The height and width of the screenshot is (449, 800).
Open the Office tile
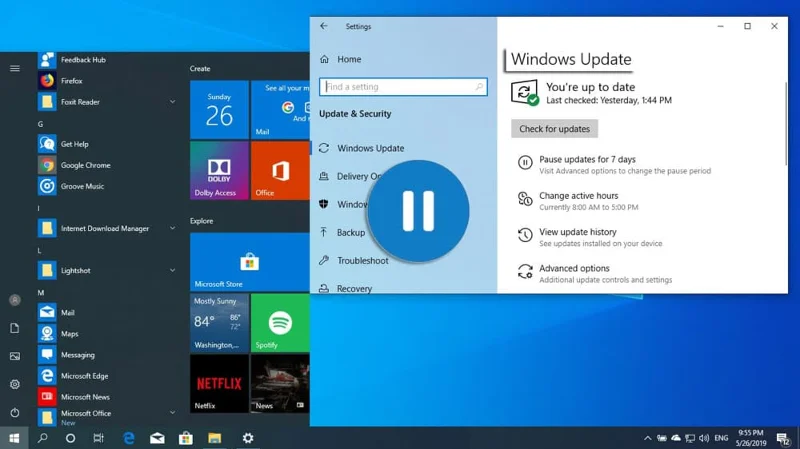pyautogui.click(x=280, y=170)
